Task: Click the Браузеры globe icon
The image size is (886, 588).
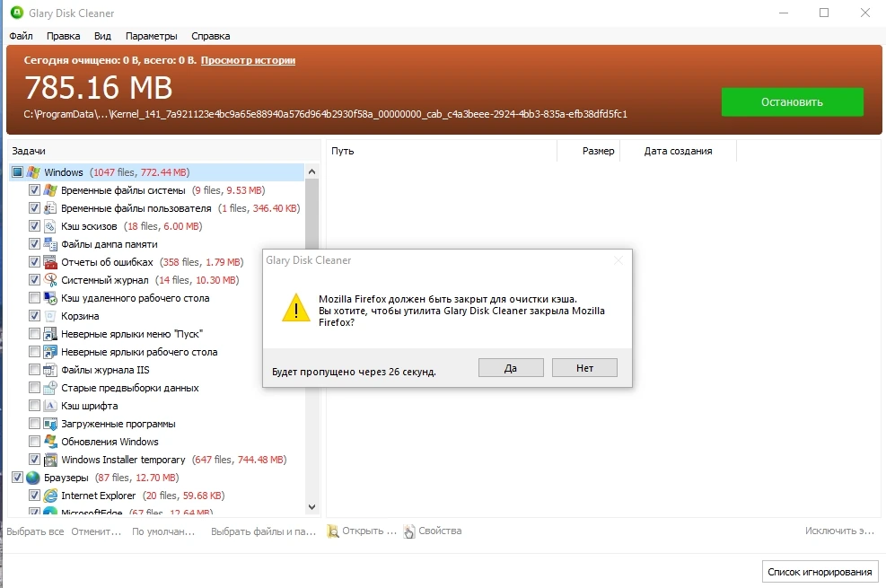Action: tap(33, 478)
